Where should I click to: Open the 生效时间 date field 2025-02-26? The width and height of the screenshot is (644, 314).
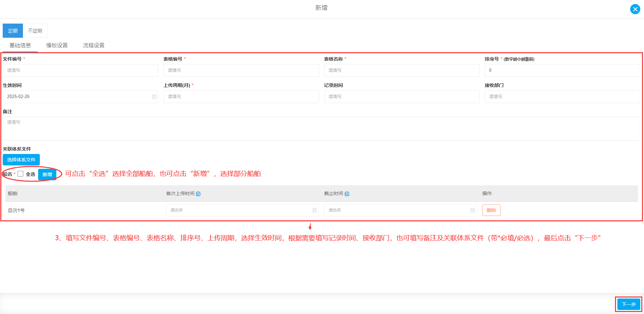80,97
